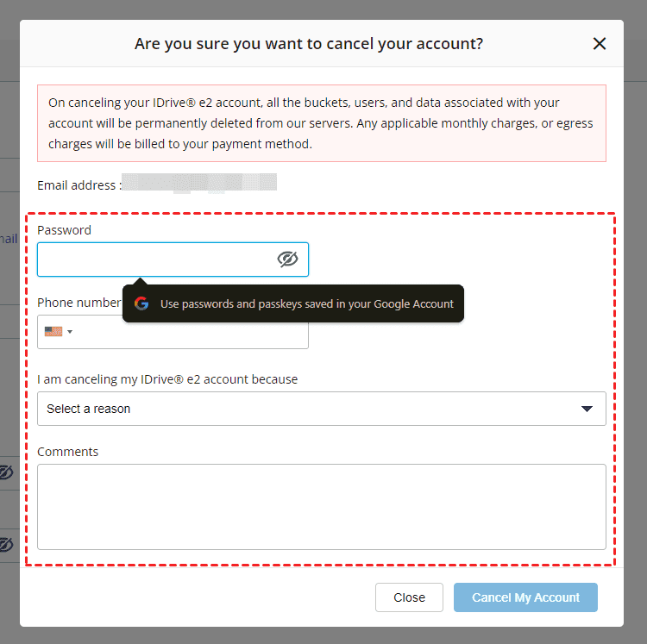
Task: Click the Google logo in the tooltip
Action: [141, 303]
